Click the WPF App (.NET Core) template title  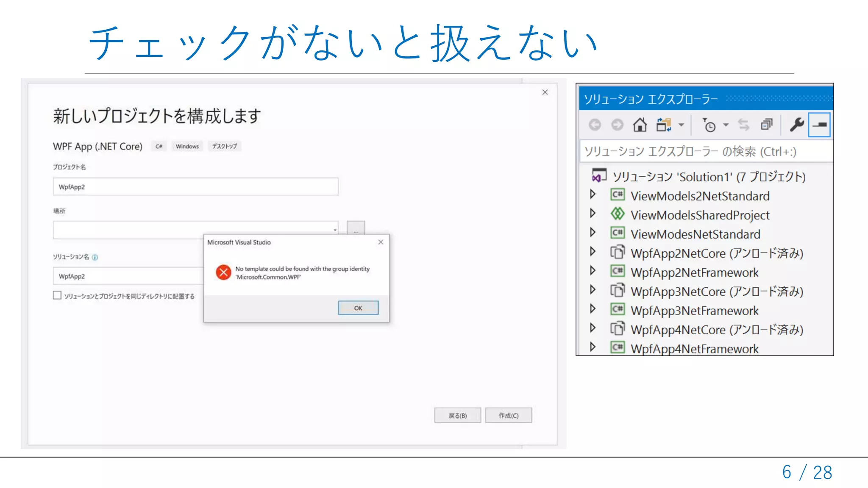pyautogui.click(x=97, y=147)
